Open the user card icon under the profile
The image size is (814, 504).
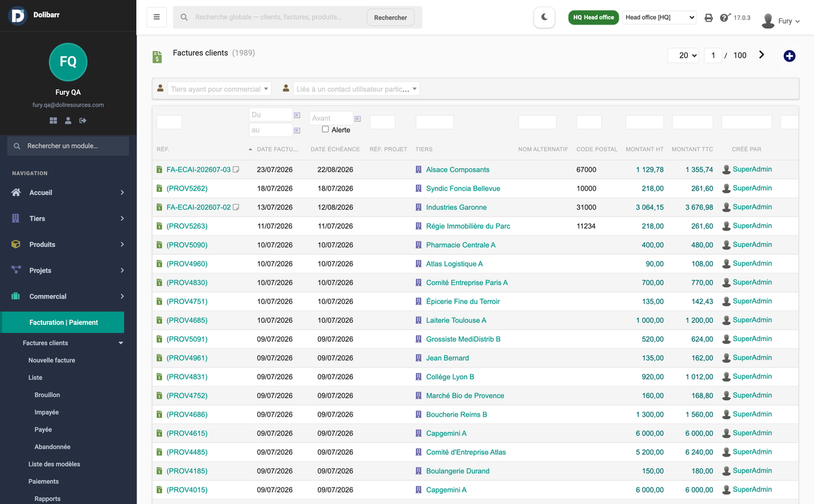[68, 121]
